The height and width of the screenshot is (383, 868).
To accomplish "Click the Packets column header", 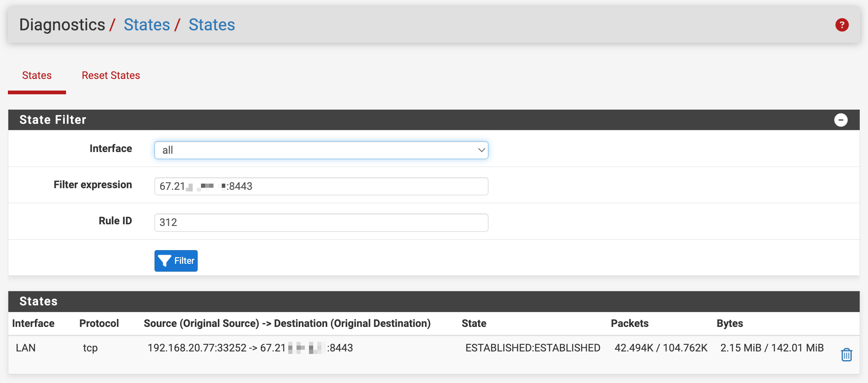I will pyautogui.click(x=629, y=323).
